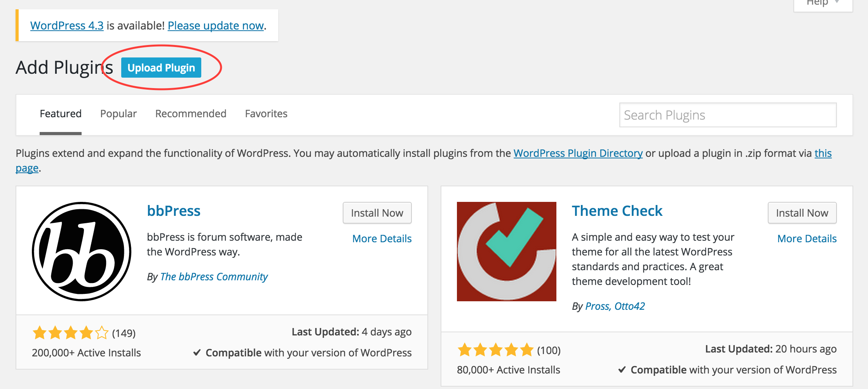
Task: Open the Popular plugins tab
Action: [119, 114]
